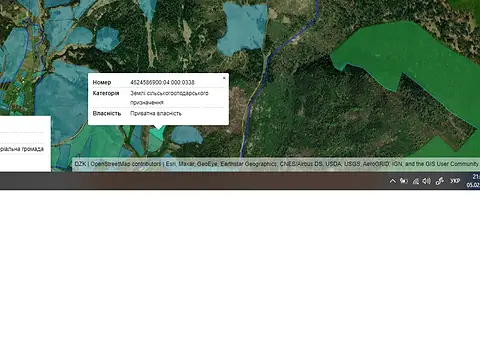This screenshot has height=360, width=480.
Task: Click the link-shaped tray icon
Action: coord(440,181)
